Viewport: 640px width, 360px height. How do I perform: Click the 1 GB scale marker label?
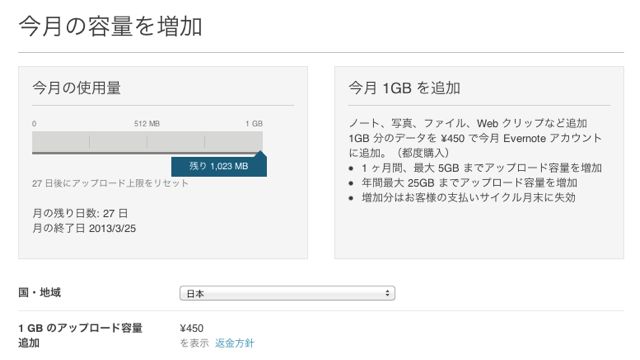coord(254,123)
